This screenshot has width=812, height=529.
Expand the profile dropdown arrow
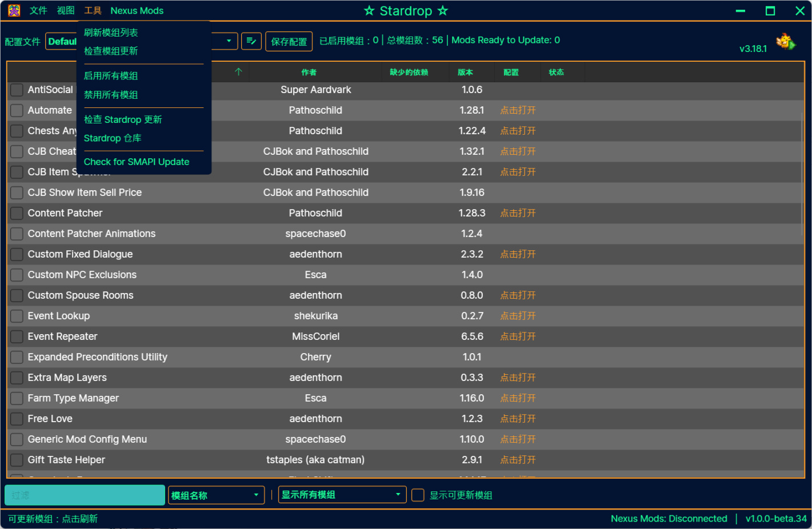tap(229, 41)
